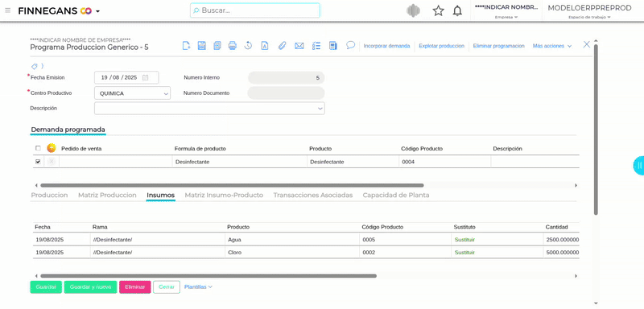Click the Cerrar button
The height and width of the screenshot is (309, 644).
tap(167, 286)
